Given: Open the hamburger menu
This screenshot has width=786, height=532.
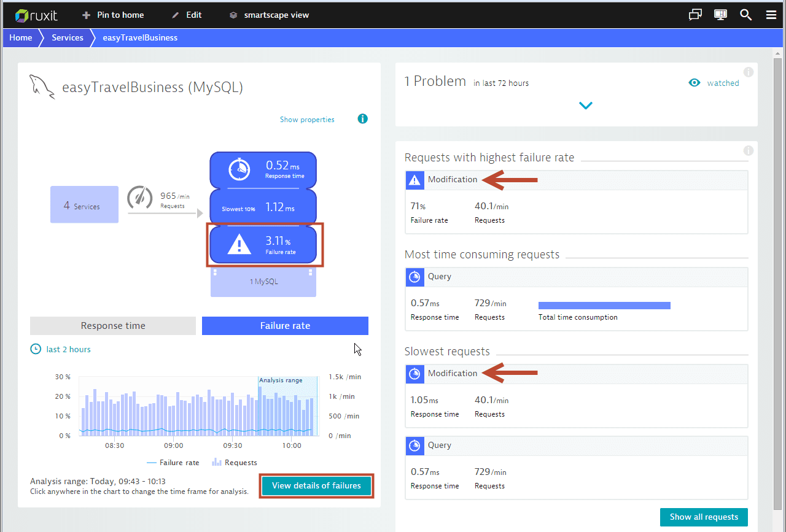Looking at the screenshot, I should 771,15.
